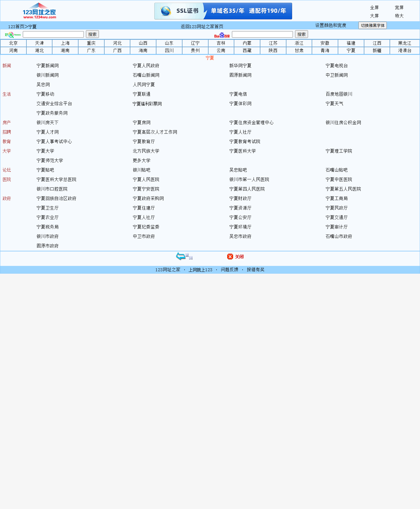Open 新华网宁夏 link

[240, 66]
